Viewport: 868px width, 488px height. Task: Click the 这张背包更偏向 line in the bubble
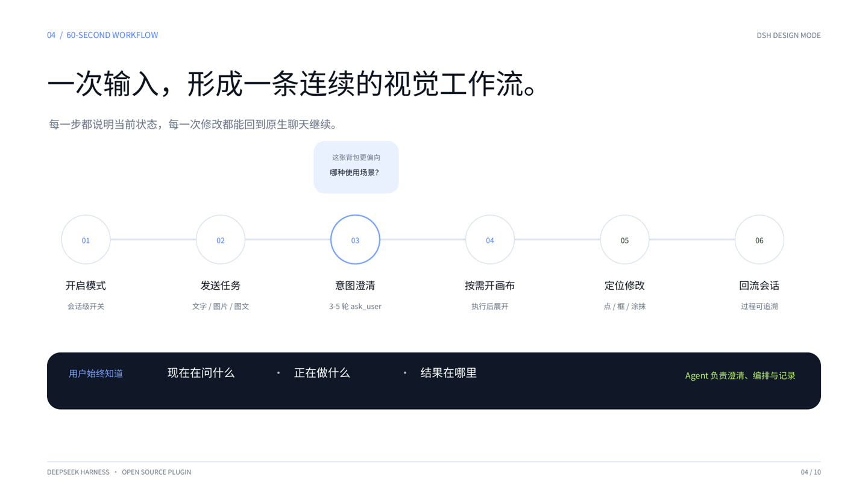[356, 157]
